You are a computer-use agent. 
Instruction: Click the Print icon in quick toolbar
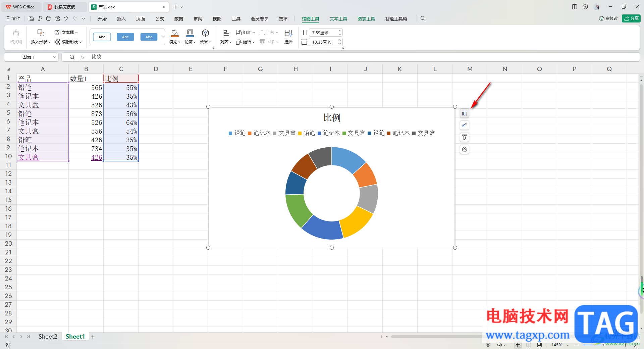(x=49, y=19)
